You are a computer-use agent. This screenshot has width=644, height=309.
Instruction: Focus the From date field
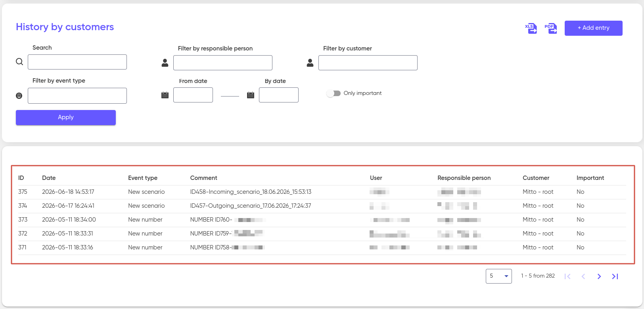193,95
